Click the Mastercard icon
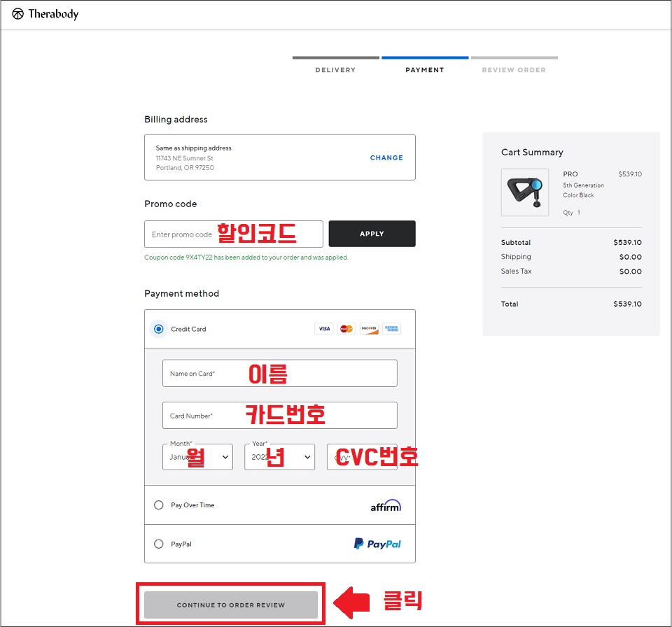The height and width of the screenshot is (627, 672). 346,329
